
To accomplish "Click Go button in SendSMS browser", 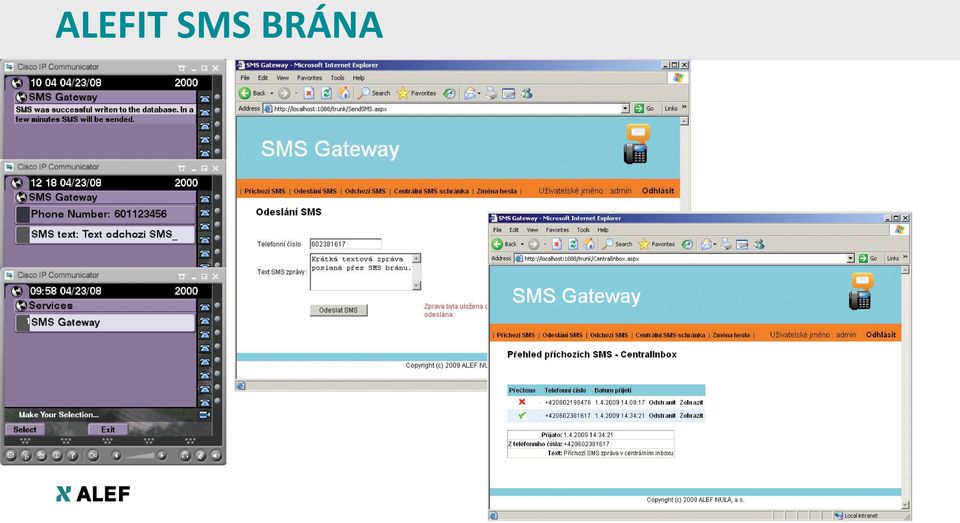I will pyautogui.click(x=645, y=108).
